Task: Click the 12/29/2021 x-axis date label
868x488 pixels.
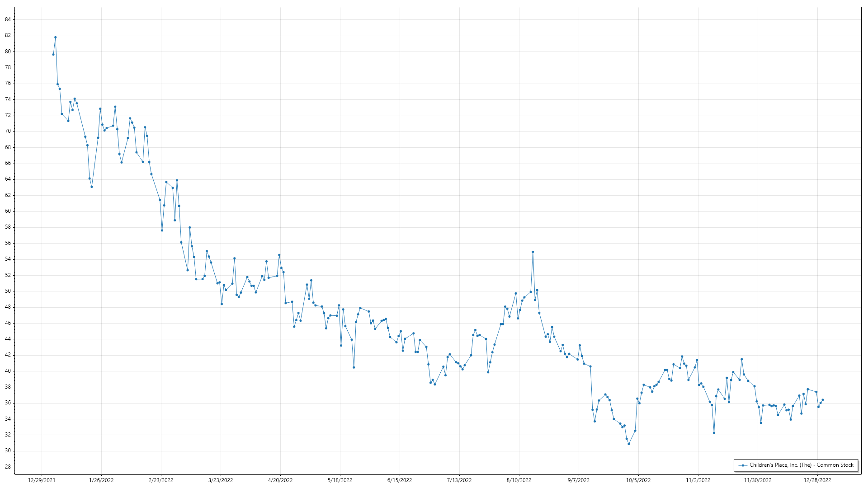Action: click(x=42, y=480)
